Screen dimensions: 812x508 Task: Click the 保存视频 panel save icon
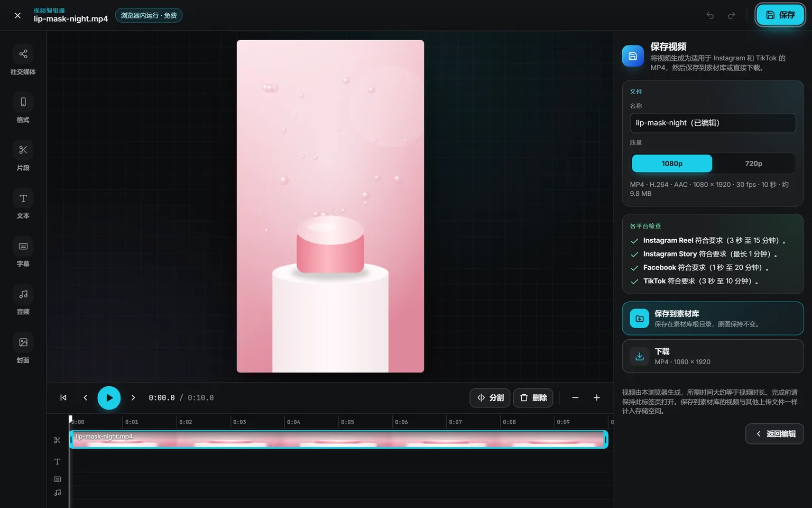(633, 56)
